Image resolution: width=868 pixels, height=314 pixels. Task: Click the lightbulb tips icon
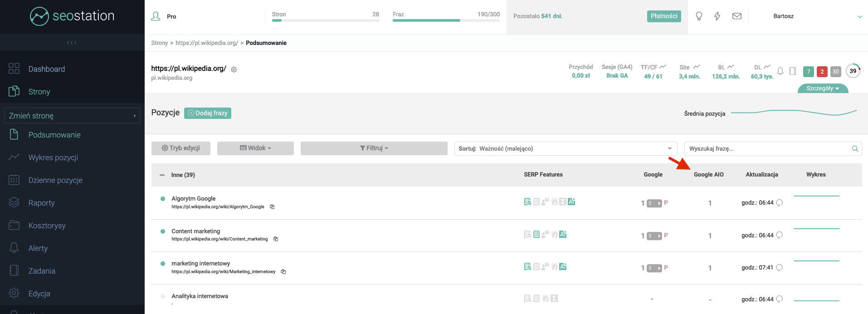point(699,16)
